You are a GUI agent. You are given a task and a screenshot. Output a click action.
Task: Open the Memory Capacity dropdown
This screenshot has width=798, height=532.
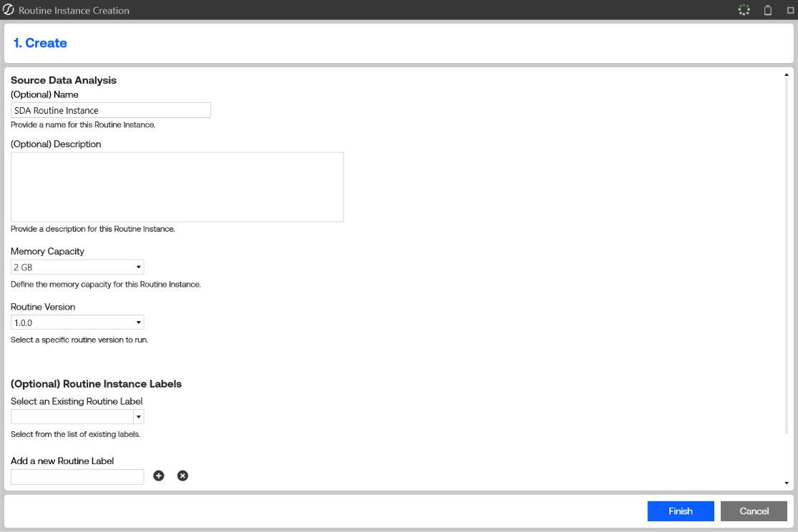point(77,267)
